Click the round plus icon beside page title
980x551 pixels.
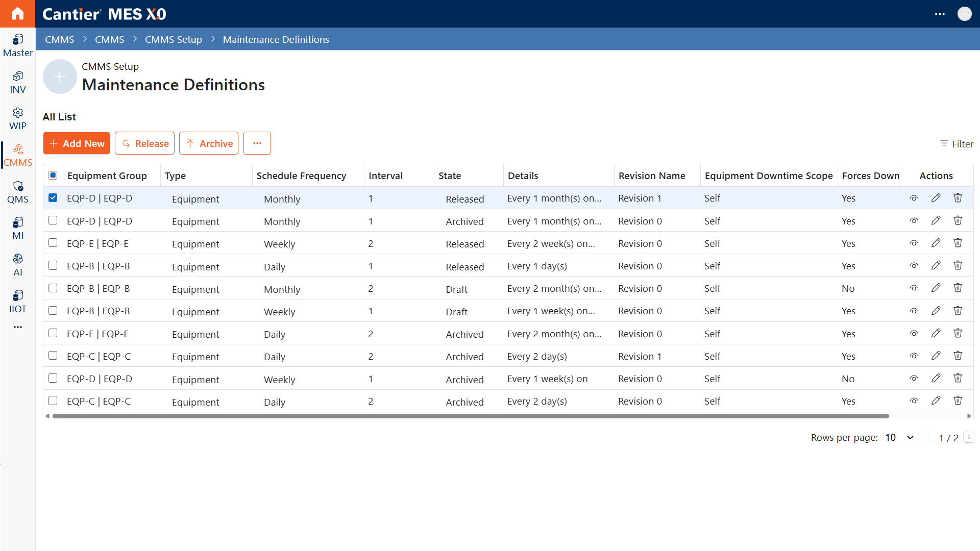pyautogui.click(x=60, y=77)
